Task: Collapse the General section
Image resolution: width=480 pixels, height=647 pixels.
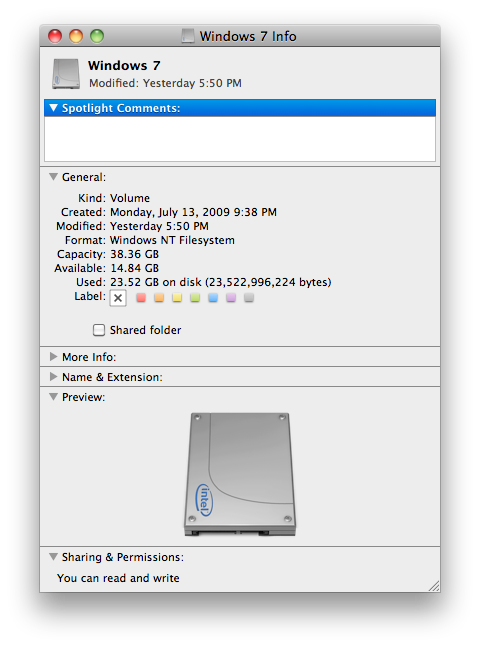Action: point(53,177)
